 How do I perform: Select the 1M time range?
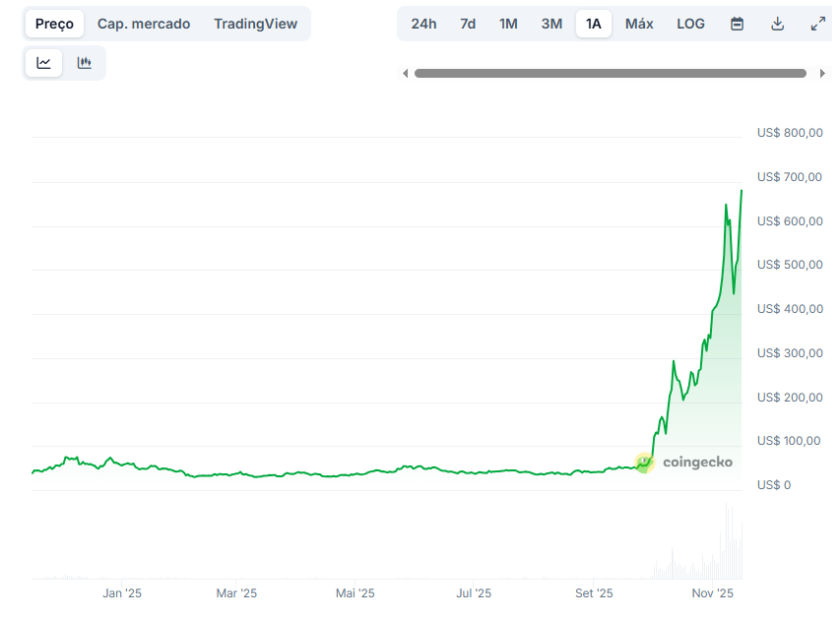pyautogui.click(x=508, y=24)
